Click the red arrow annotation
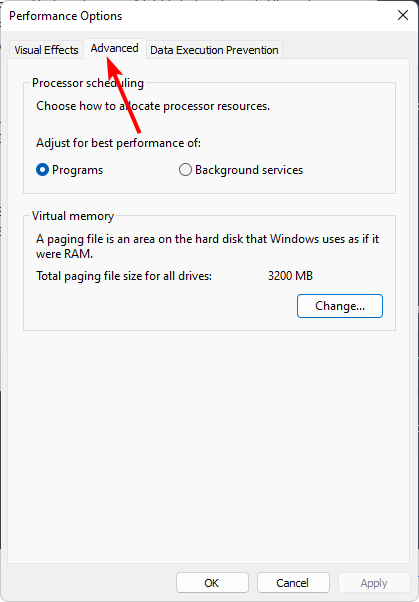The width and height of the screenshot is (419, 602). pos(122,92)
